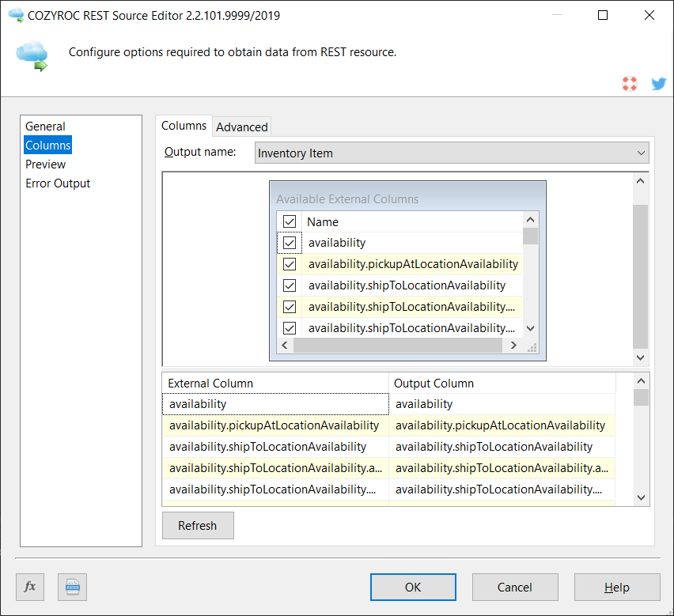Select Output Column availability.shipToLocationAvailability cell

502,447
